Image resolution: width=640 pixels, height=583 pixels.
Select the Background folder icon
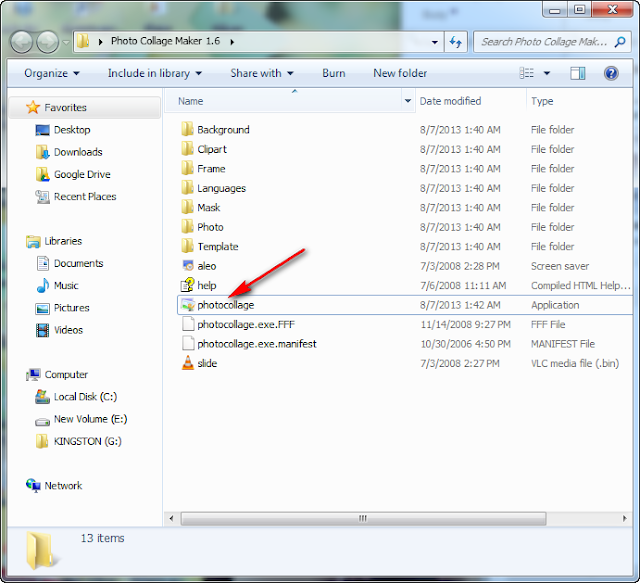pyautogui.click(x=187, y=129)
